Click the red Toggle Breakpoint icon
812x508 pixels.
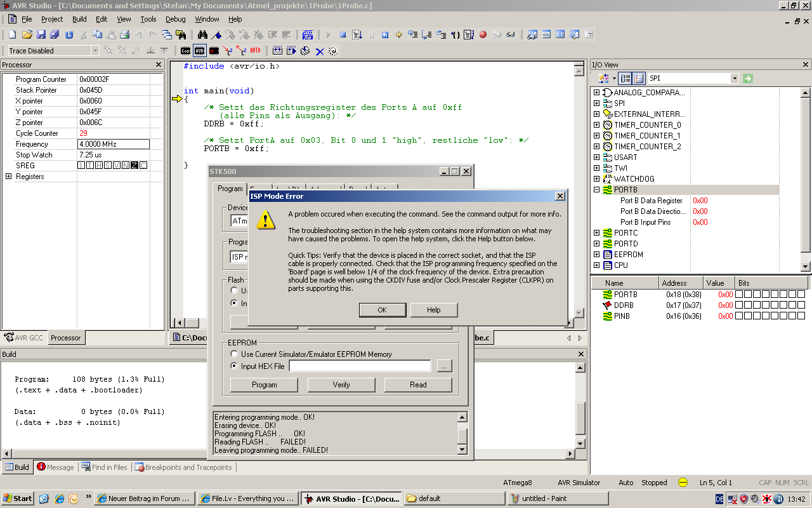pos(483,35)
